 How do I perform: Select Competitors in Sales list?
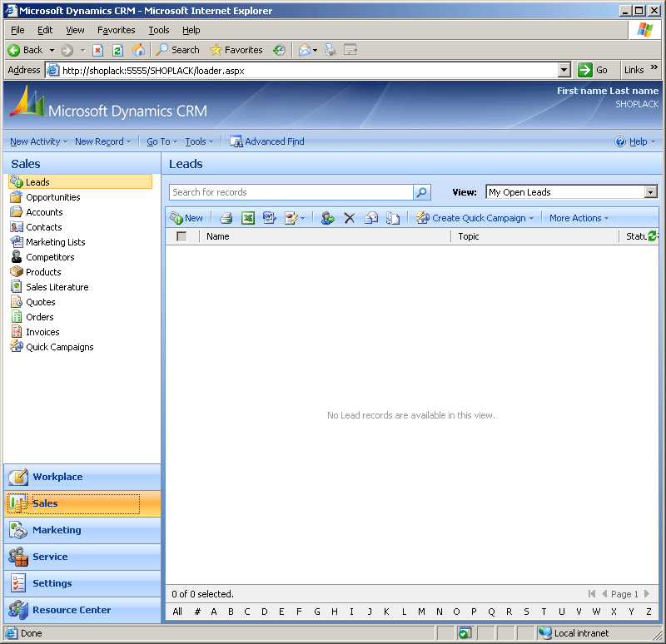tap(50, 257)
